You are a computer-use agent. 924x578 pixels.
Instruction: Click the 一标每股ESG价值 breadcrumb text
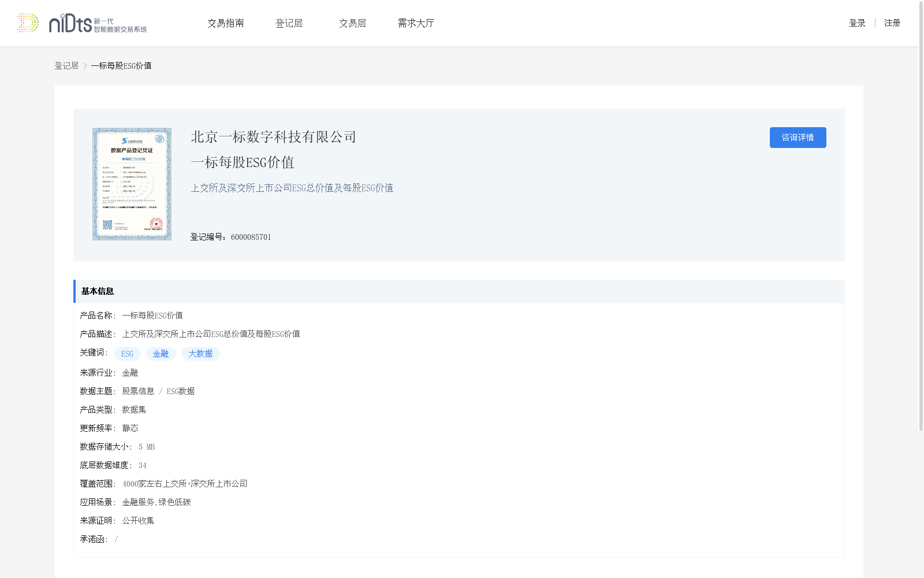(x=121, y=66)
